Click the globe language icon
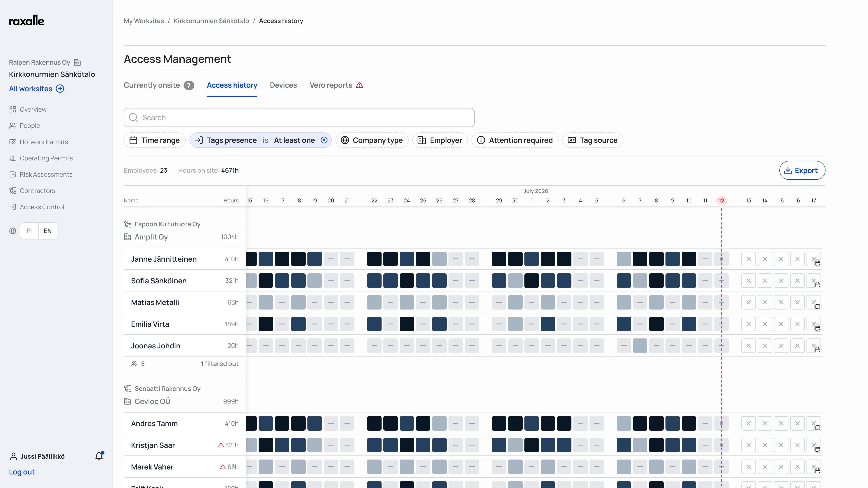The image size is (868, 488). [x=13, y=231]
